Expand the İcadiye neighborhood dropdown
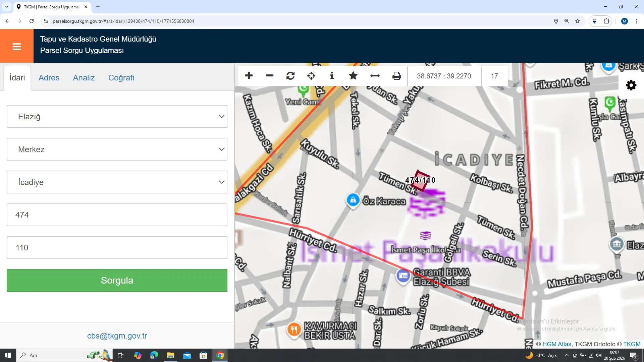Image resolution: width=644 pixels, height=362 pixels. point(117,182)
